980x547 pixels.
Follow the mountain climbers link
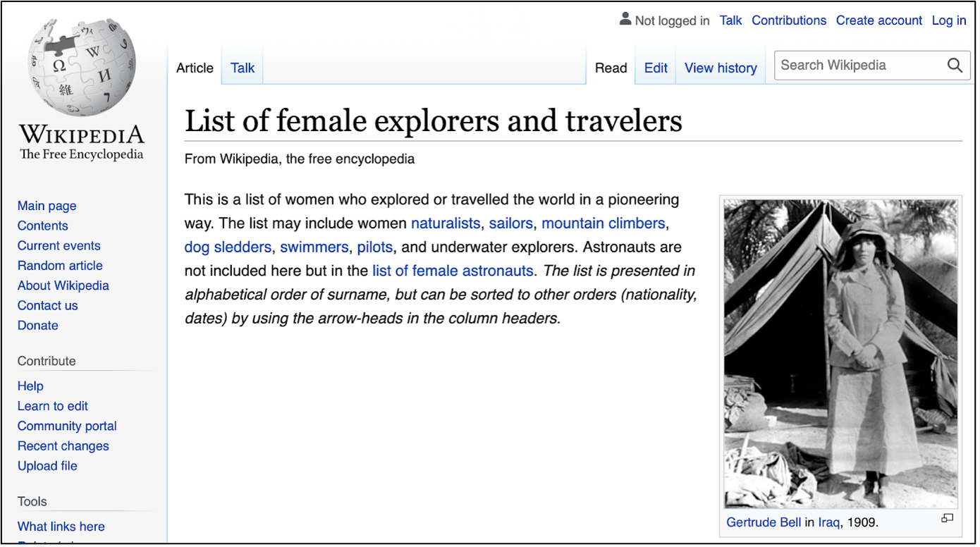(x=603, y=223)
